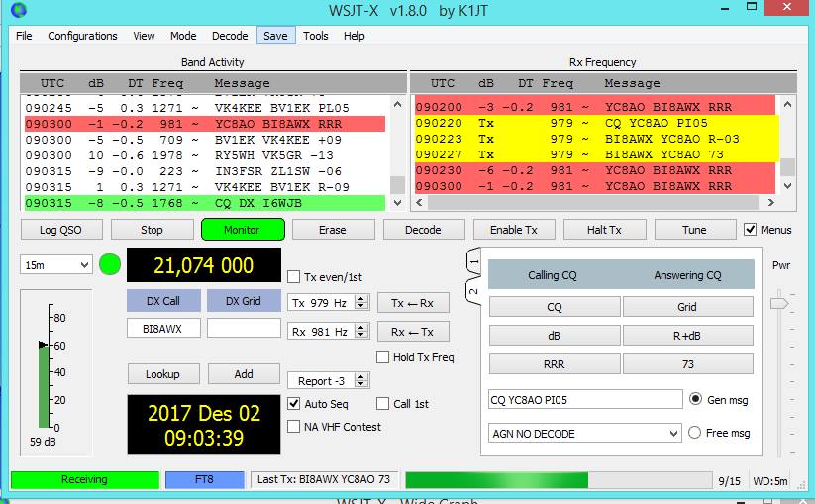The height and width of the screenshot is (504, 815).
Task: Increase Report -3 value with up arrow
Action: (x=361, y=376)
